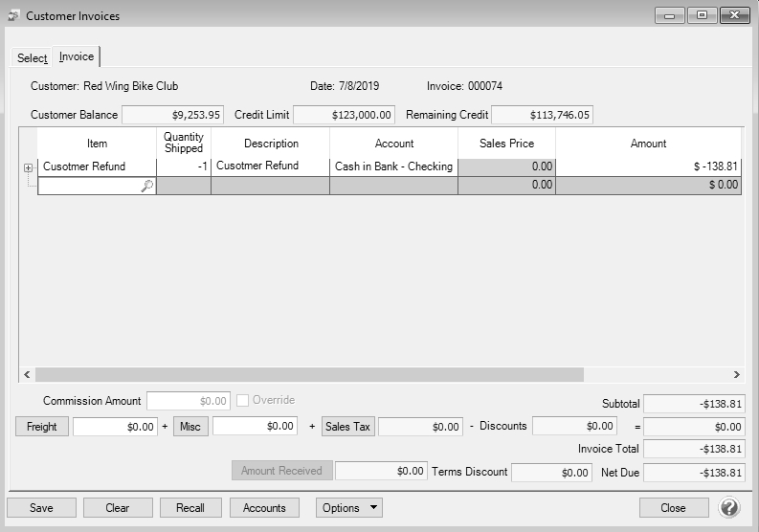
Task: Click the Sales Tax button
Action: pos(348,427)
